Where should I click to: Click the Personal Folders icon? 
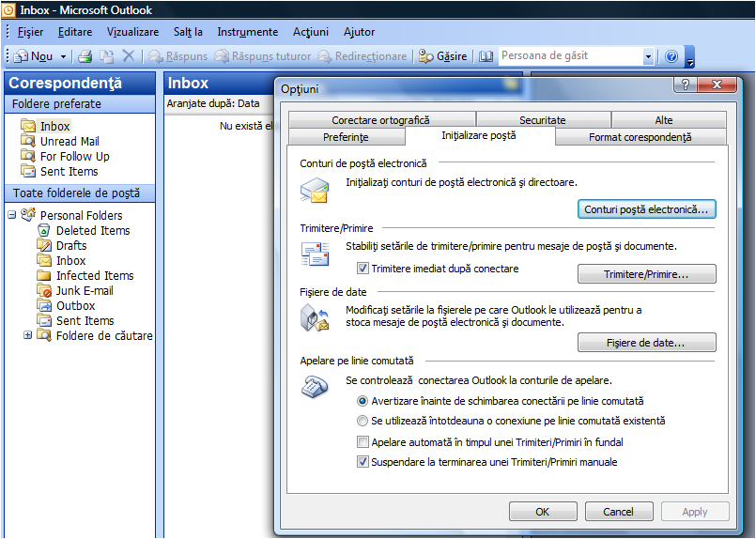point(28,214)
